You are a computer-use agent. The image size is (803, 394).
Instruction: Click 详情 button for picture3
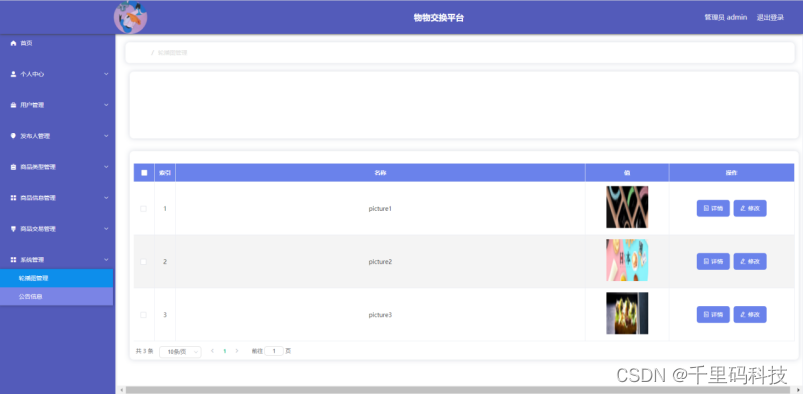713,315
